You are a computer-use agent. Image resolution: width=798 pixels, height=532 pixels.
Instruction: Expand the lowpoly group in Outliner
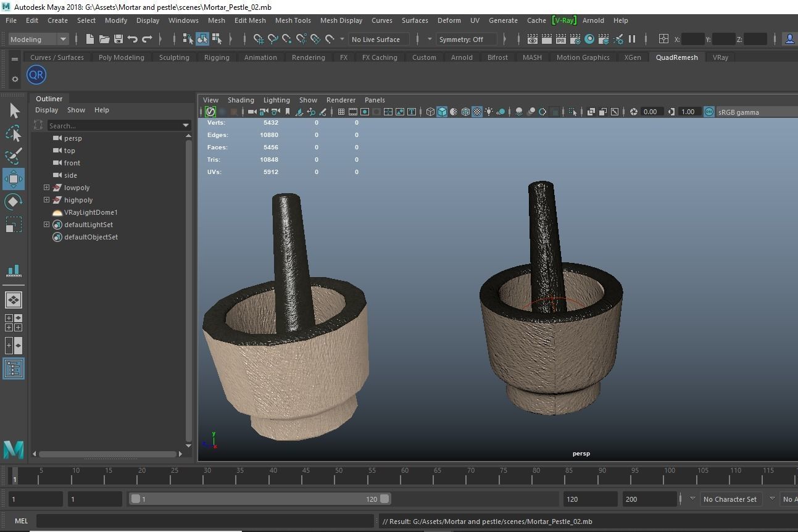[x=46, y=188]
